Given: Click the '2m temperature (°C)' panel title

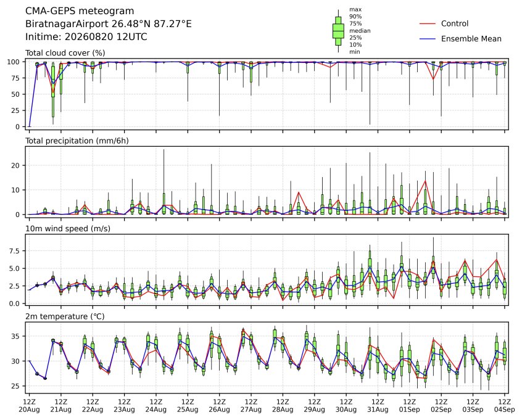Looking at the screenshot, I should [x=65, y=316].
